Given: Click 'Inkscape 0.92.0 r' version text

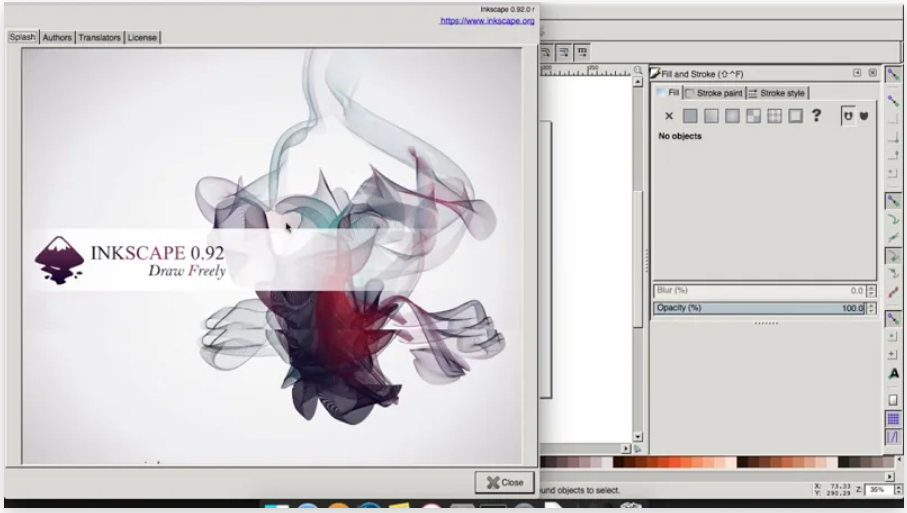Looking at the screenshot, I should [x=507, y=9].
